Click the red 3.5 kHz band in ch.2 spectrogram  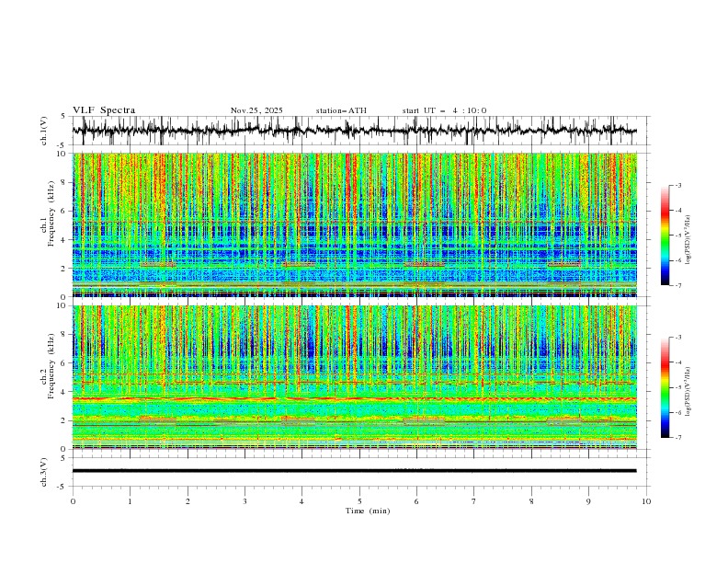pos(354,398)
